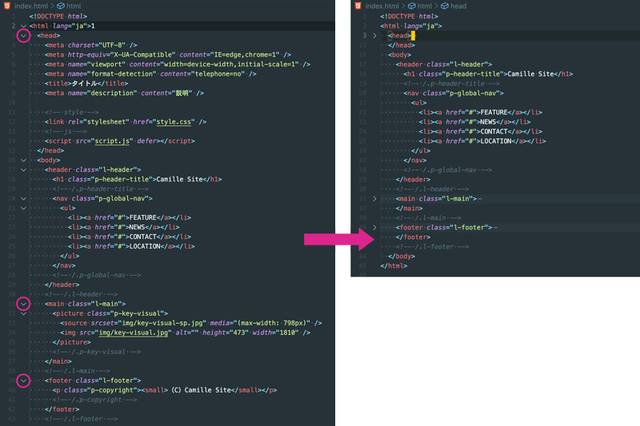Click the format-detection meta line
640x426 pixels.
click(x=151, y=74)
